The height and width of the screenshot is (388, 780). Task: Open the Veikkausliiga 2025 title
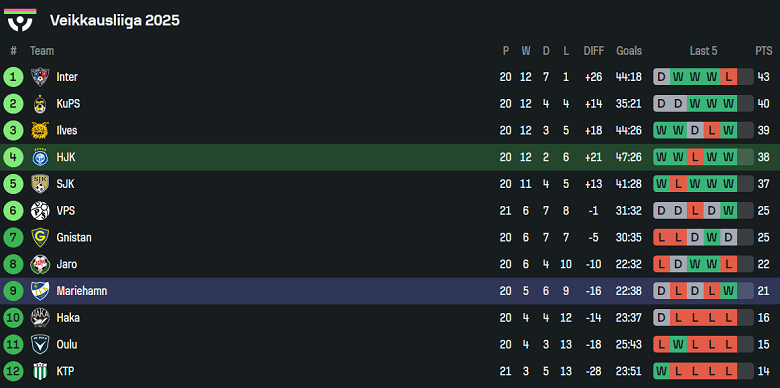114,20
